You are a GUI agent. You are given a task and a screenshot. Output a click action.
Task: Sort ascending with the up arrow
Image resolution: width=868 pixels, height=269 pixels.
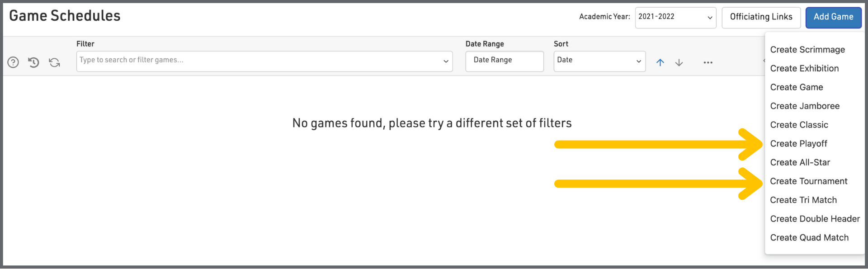(x=660, y=62)
